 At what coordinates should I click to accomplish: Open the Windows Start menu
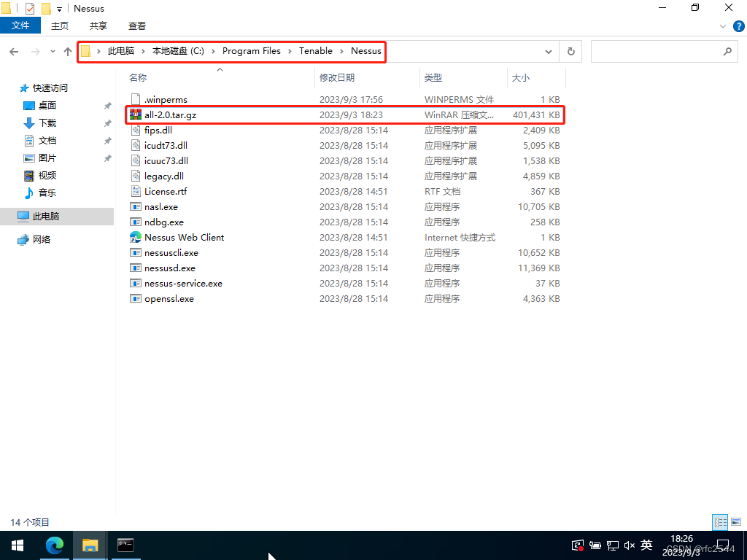18,545
